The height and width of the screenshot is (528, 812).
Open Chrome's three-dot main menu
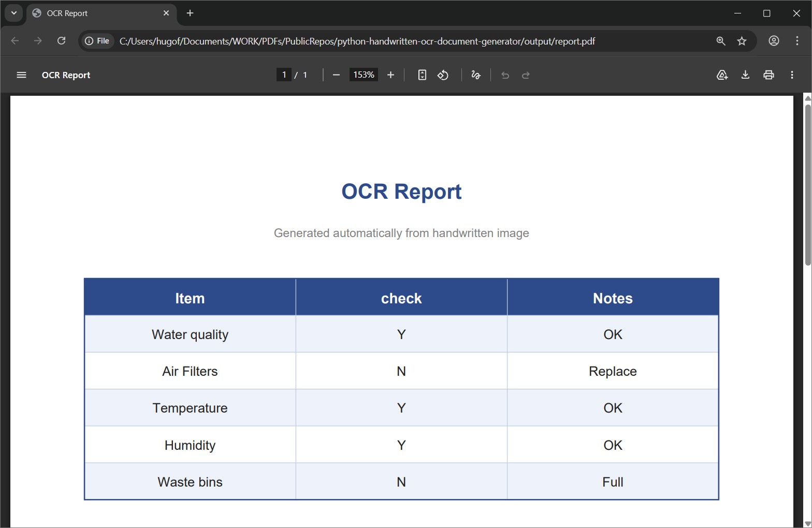[x=797, y=41]
